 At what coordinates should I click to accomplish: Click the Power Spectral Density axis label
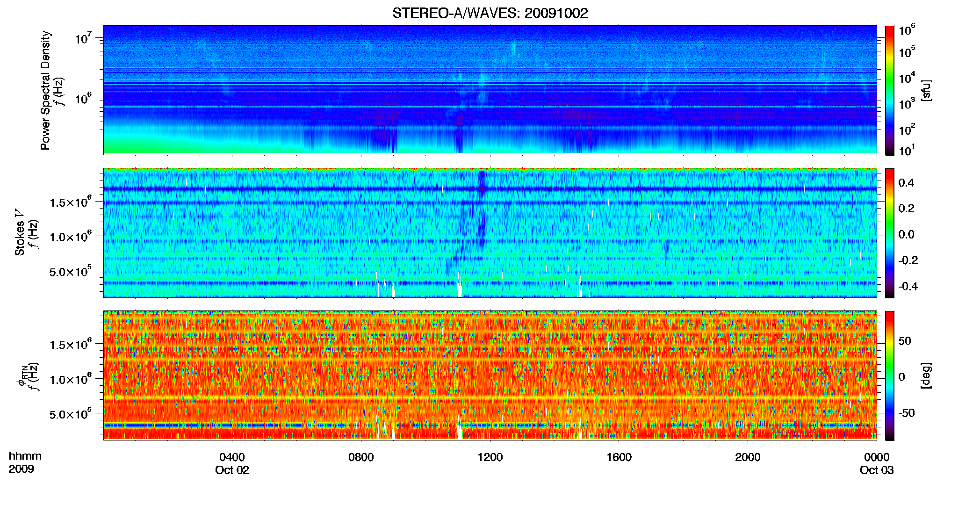point(45,90)
